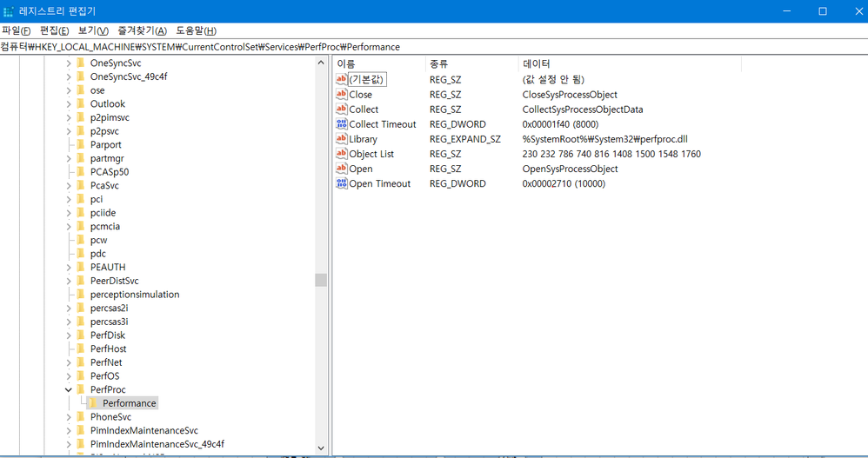868x458 pixels.
Task: Select the PerfHost key
Action: pos(109,348)
